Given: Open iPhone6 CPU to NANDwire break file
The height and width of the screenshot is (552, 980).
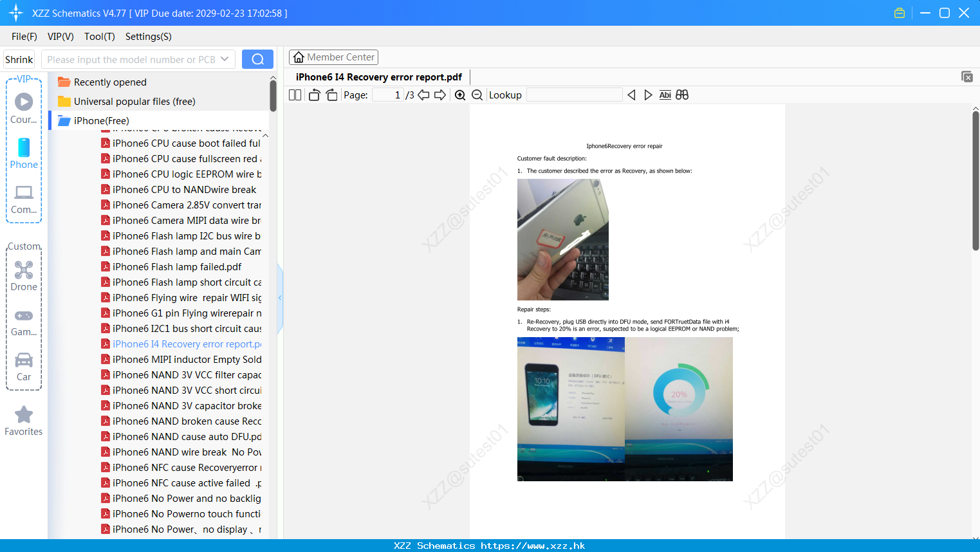Looking at the screenshot, I should click(178, 189).
